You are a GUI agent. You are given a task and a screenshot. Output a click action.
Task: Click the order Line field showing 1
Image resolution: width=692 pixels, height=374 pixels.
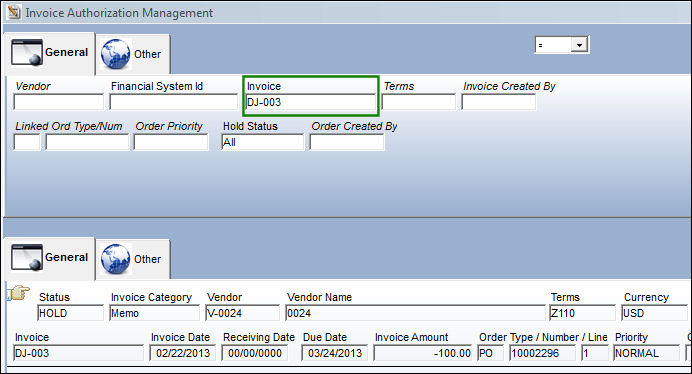[594, 353]
